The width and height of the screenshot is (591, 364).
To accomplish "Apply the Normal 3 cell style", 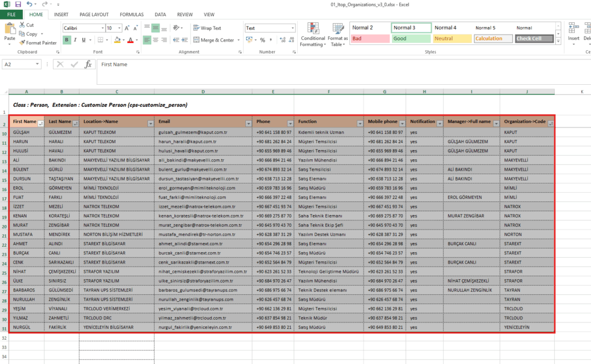I will [411, 28].
